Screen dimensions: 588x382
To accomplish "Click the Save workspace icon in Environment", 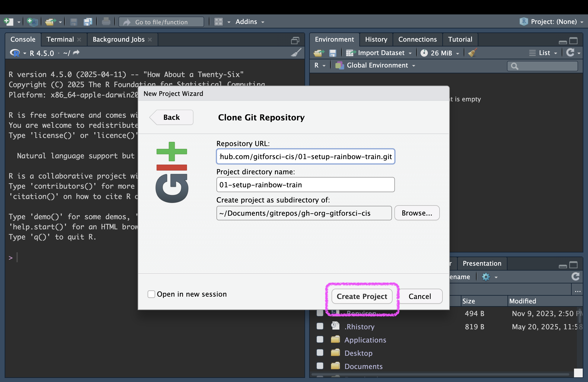I will pos(333,53).
